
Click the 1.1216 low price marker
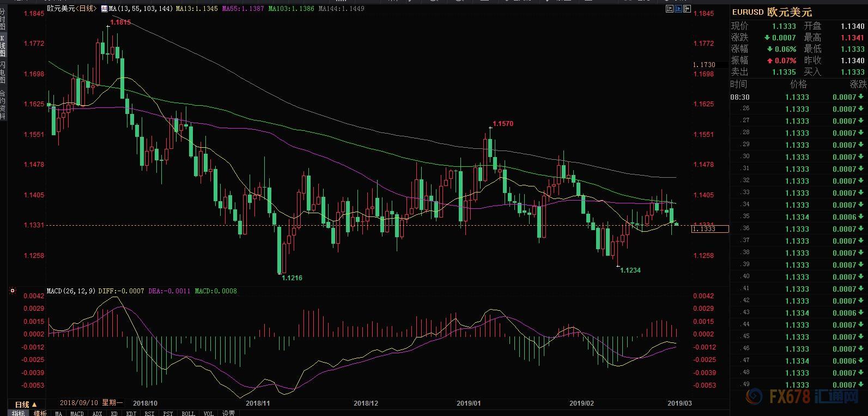(292, 278)
